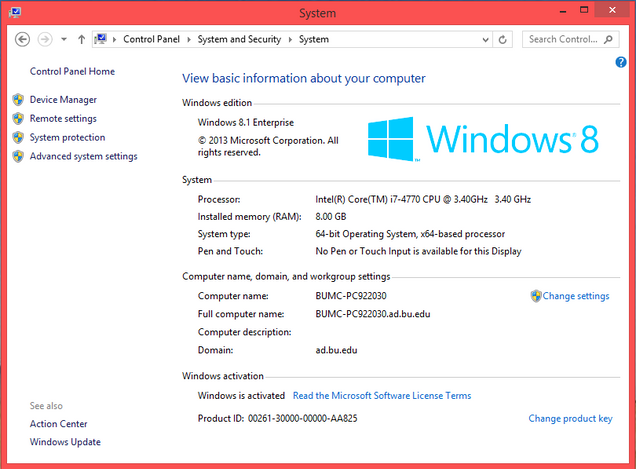636x469 pixels.
Task: Click the 64-bit Operating System text
Action: click(x=410, y=234)
